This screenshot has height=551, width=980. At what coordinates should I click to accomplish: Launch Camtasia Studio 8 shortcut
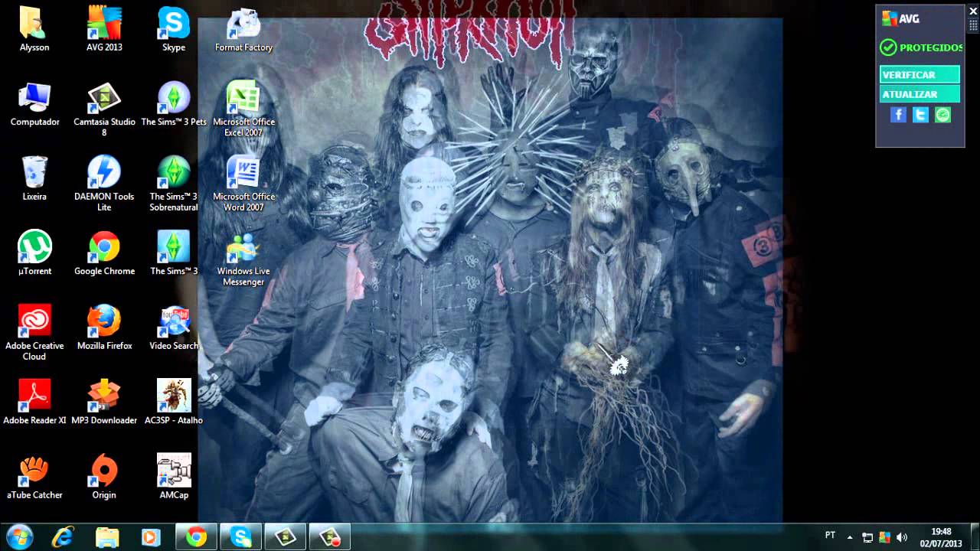click(x=104, y=109)
